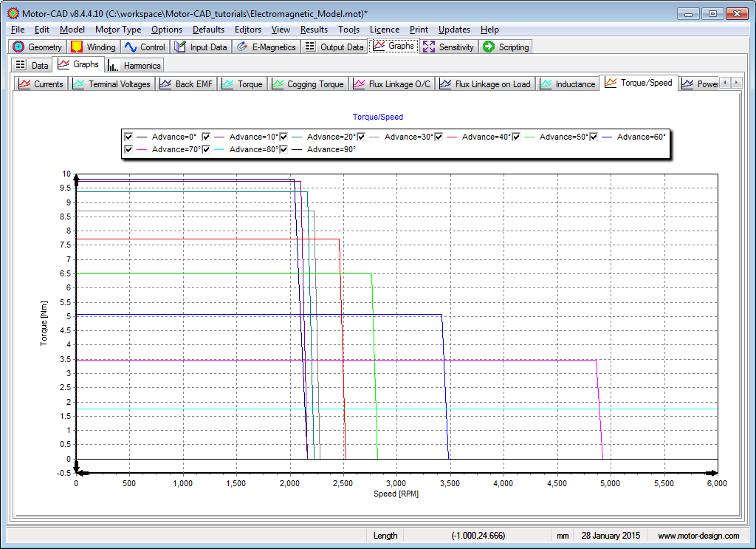Open the Scripting tab
The image size is (756, 549).
click(506, 47)
